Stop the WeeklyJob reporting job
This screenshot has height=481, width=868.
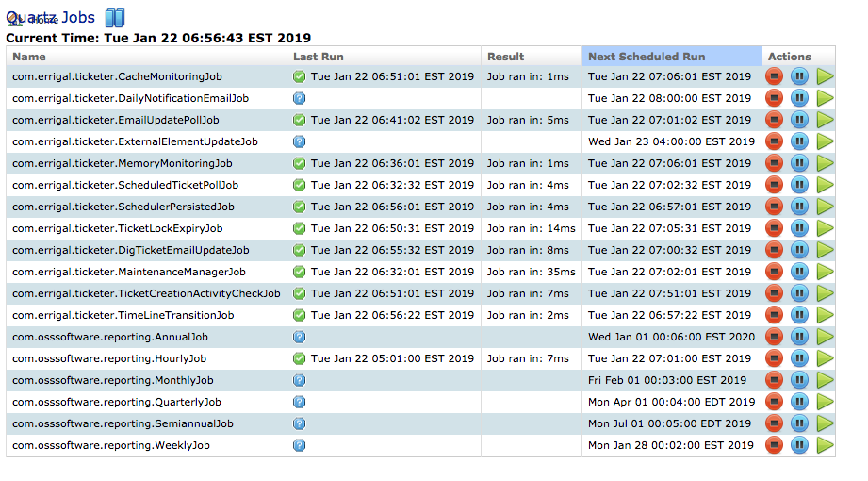point(775,445)
